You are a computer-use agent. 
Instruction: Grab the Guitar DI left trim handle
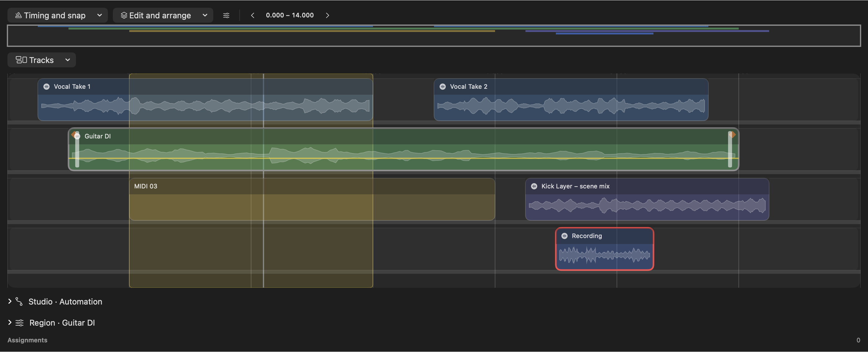(77, 150)
